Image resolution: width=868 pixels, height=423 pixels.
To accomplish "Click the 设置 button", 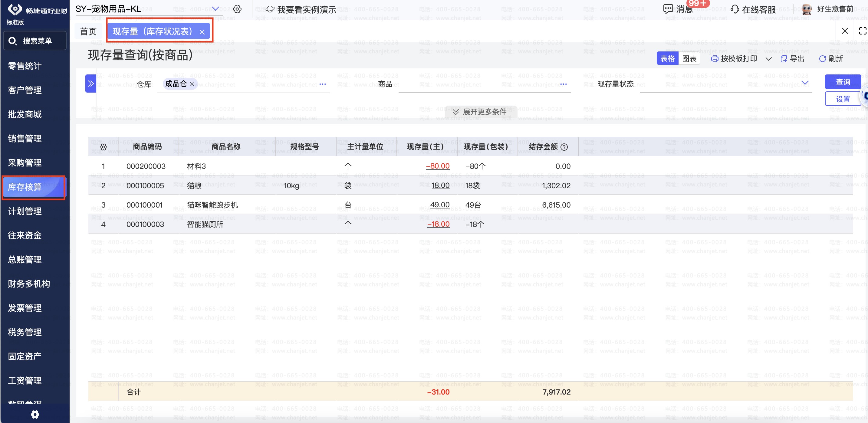I will [x=843, y=99].
